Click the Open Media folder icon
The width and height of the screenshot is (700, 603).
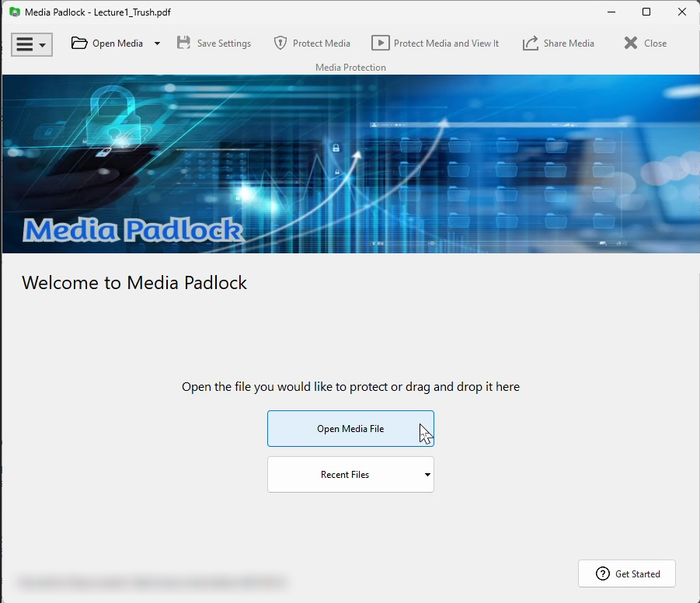[x=79, y=44]
